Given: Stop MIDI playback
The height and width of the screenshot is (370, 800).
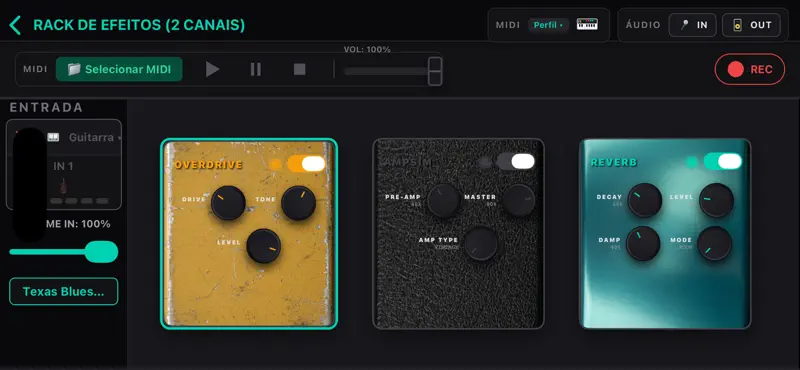Looking at the screenshot, I should (299, 69).
